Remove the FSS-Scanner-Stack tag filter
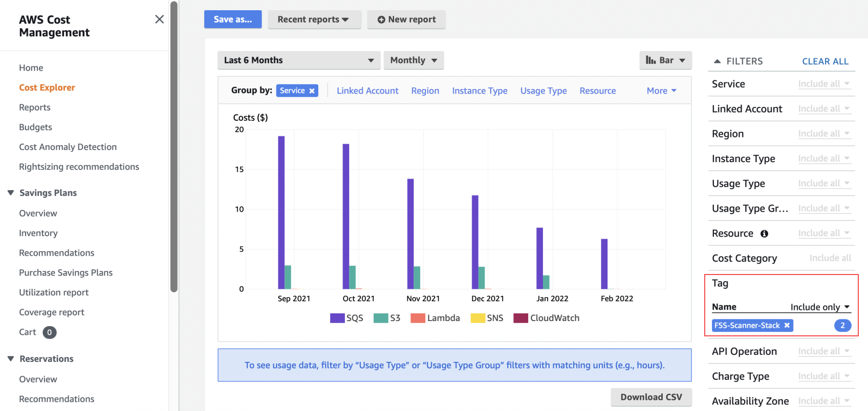Image resolution: width=868 pixels, height=411 pixels. click(787, 326)
